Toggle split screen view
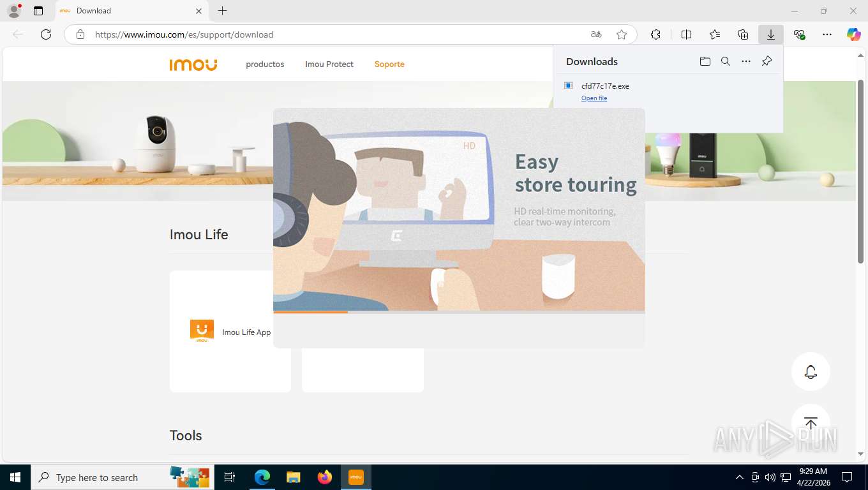This screenshot has height=490, width=868. [687, 34]
